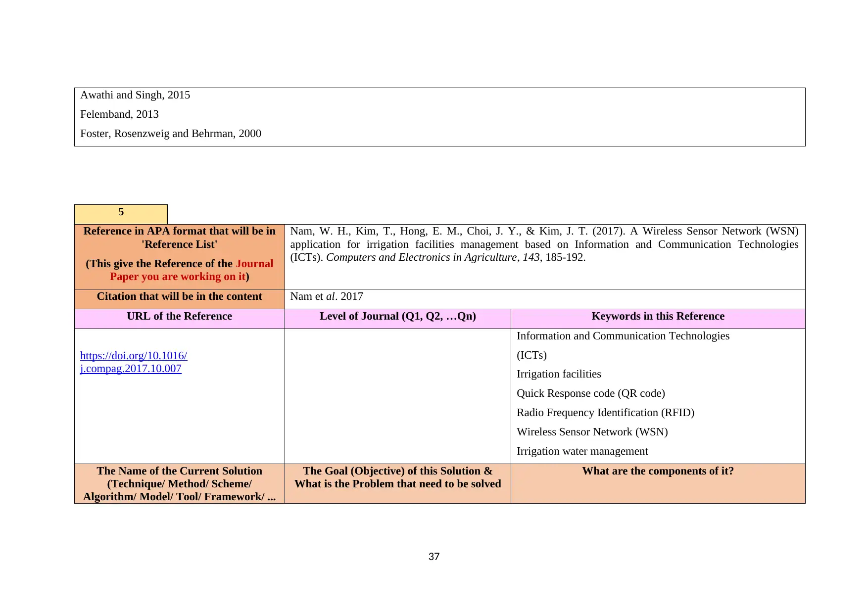Open the doi.org compag.2017.10.007 link
This screenshot has height=614, width=868.
[x=134, y=362]
